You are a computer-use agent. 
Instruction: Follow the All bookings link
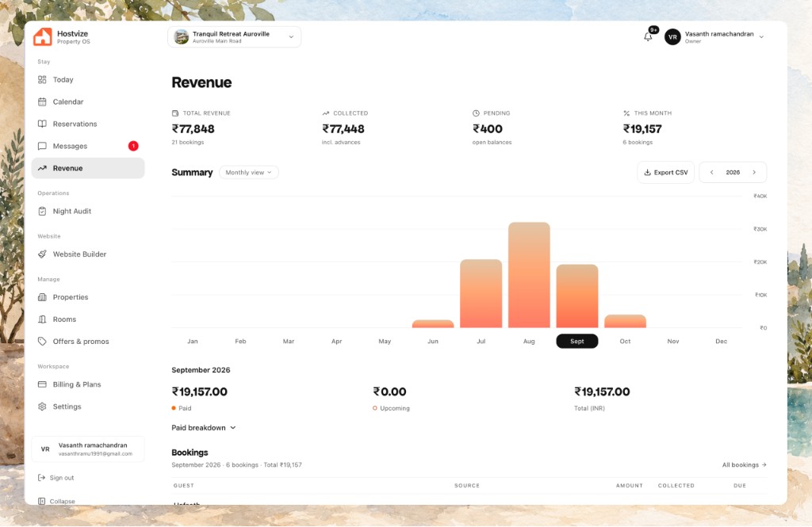tap(744, 465)
